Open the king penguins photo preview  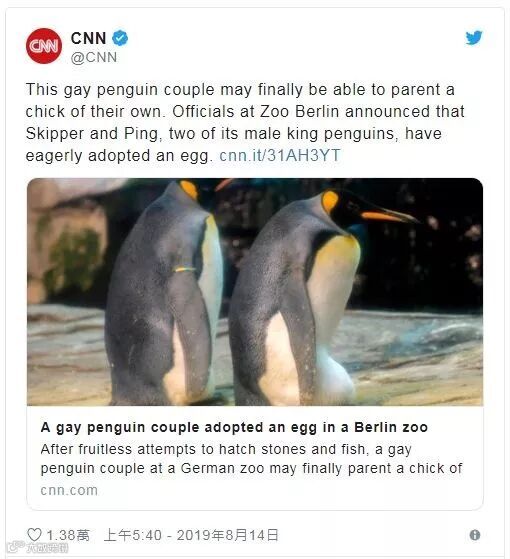click(255, 292)
